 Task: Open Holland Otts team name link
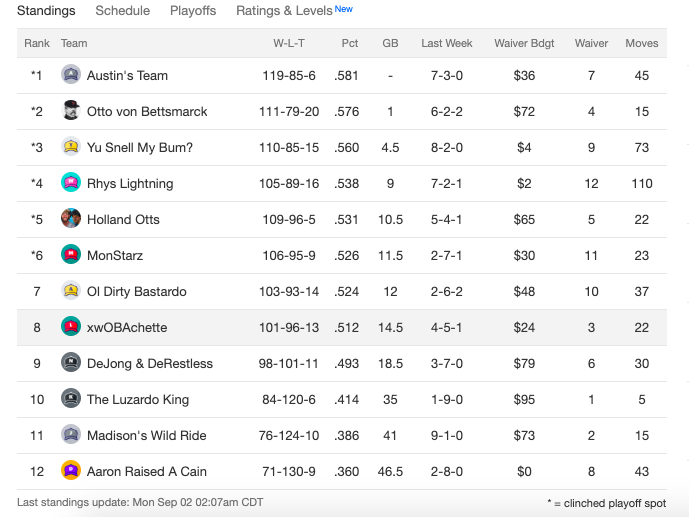click(123, 219)
